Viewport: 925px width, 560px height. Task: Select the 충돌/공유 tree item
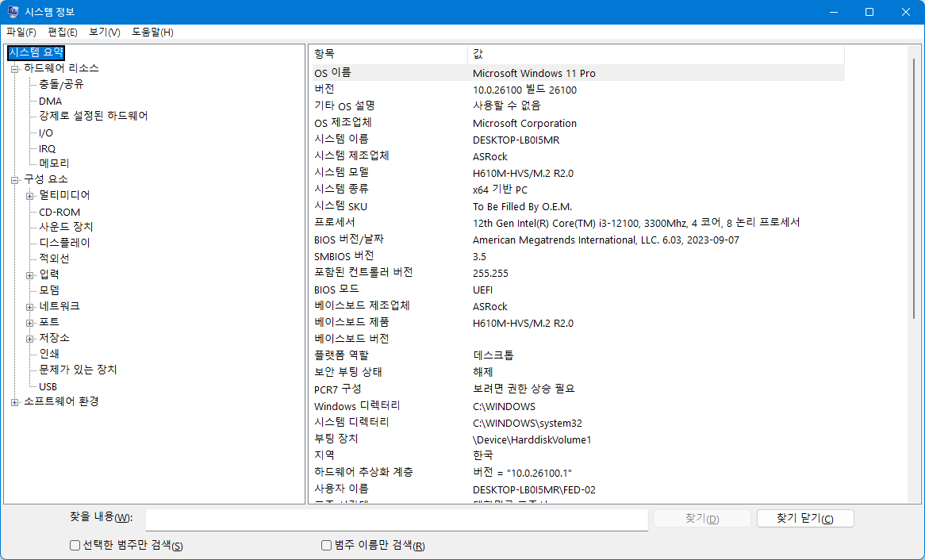pos(61,84)
